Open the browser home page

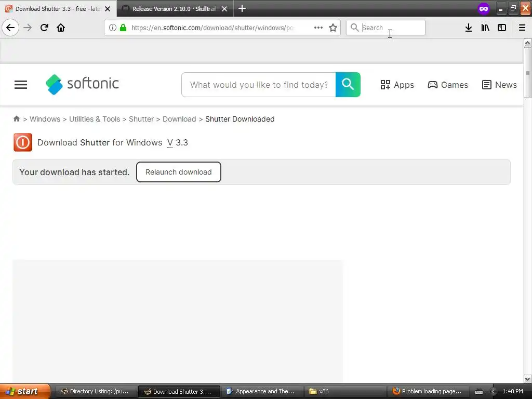point(61,28)
